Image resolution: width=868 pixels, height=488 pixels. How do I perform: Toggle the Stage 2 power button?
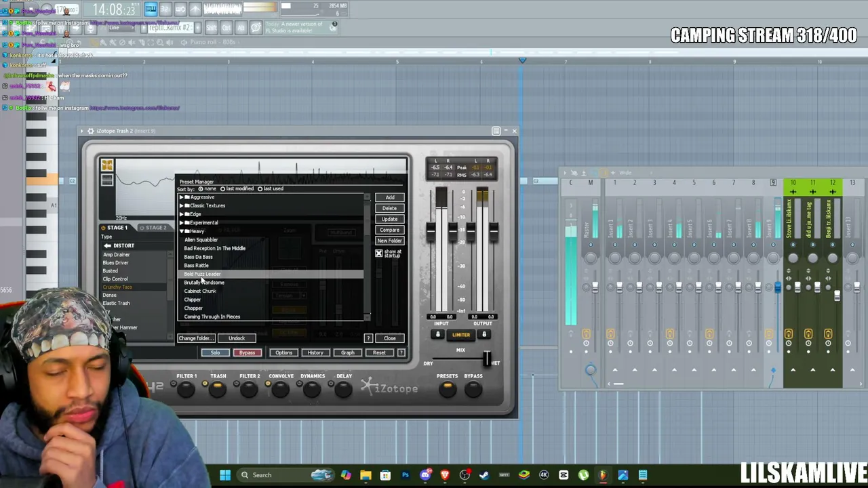pyautogui.click(x=142, y=228)
